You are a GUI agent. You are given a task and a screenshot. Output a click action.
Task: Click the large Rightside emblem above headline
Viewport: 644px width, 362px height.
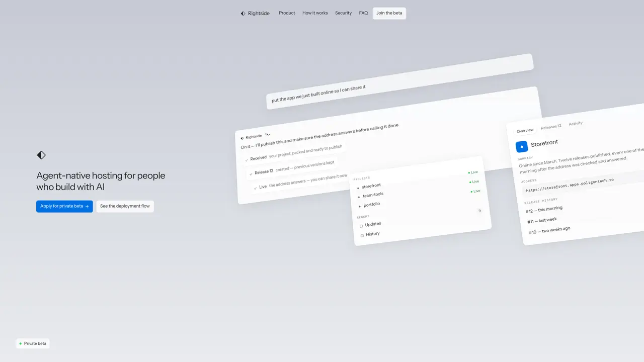(x=41, y=155)
